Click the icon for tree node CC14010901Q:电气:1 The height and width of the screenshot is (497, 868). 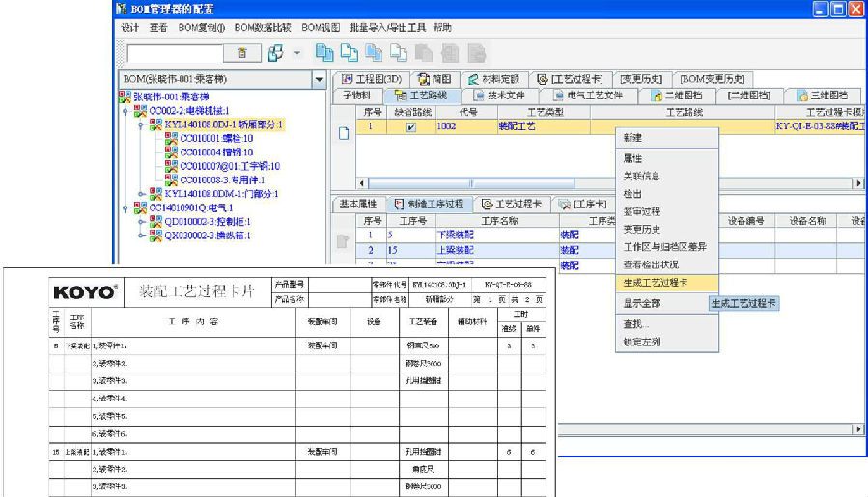click(x=140, y=207)
